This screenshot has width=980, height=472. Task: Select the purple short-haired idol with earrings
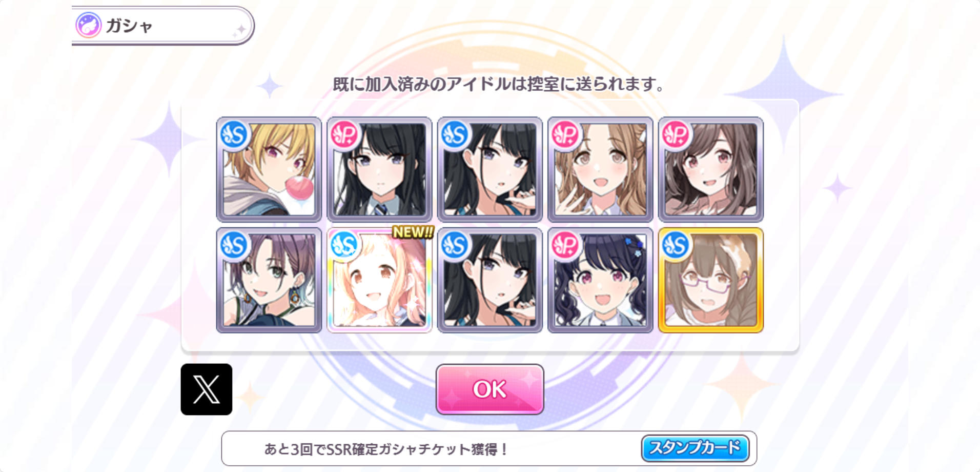click(x=269, y=280)
